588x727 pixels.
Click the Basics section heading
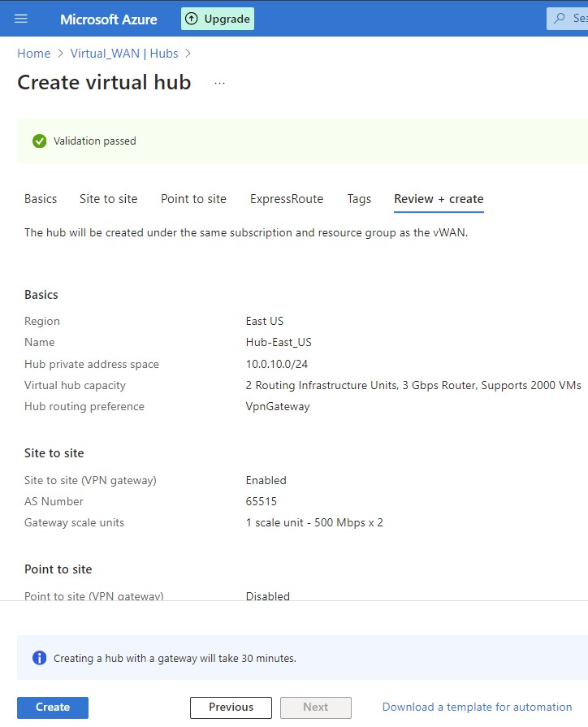click(41, 295)
